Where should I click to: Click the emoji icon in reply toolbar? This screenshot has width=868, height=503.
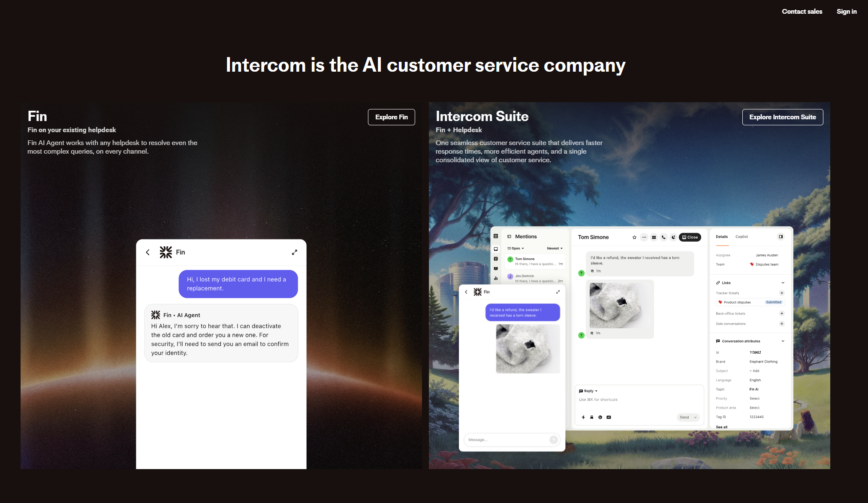pyautogui.click(x=600, y=417)
